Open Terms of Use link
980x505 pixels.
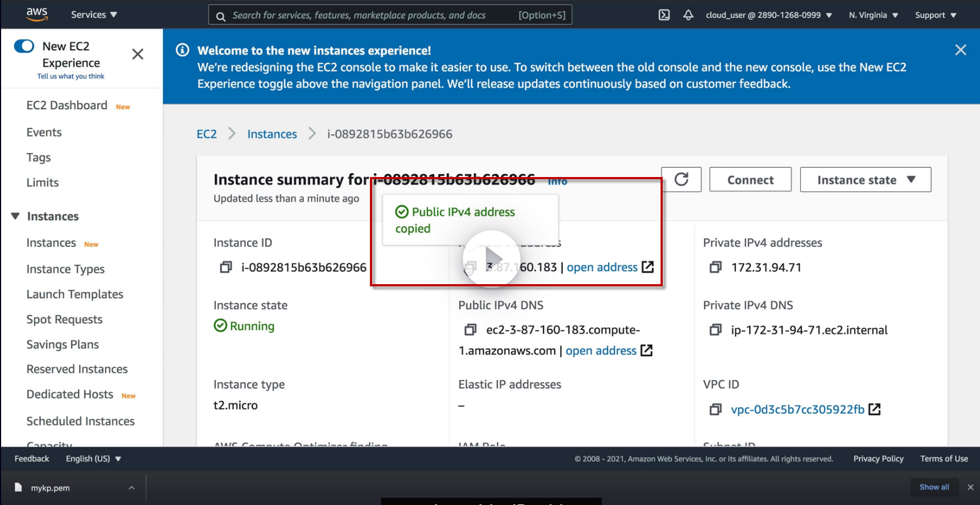(944, 458)
